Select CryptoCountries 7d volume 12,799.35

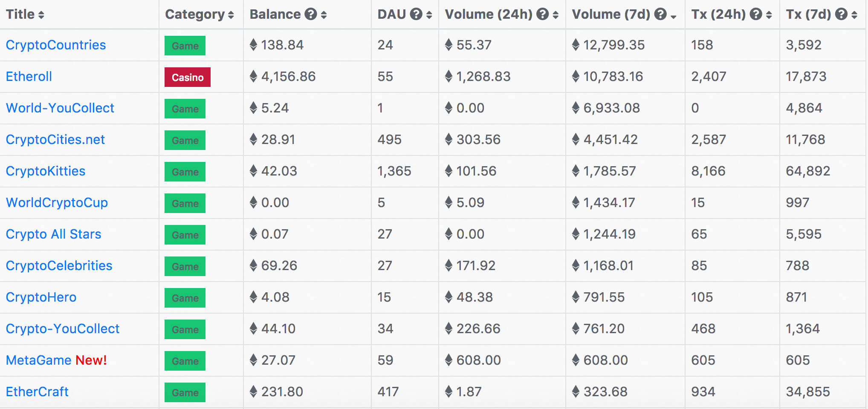(x=614, y=45)
